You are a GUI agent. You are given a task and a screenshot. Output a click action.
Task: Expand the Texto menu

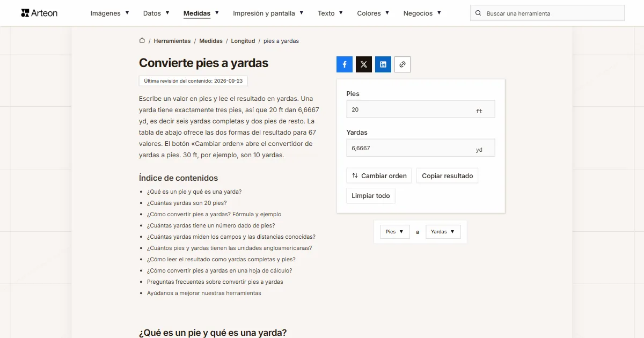click(331, 13)
